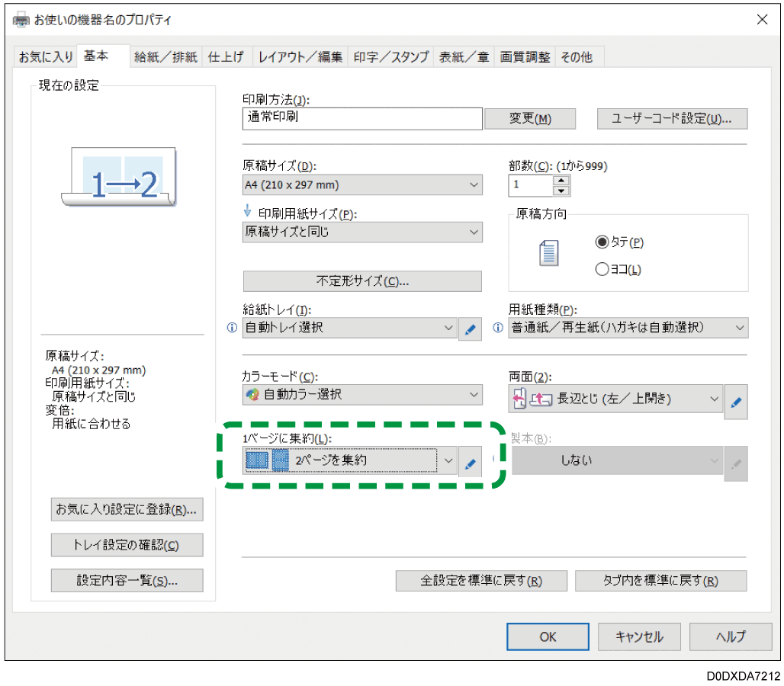The image size is (784, 686).
Task: Open the 用紙種類 paper type dropdown
Action: coord(628,328)
